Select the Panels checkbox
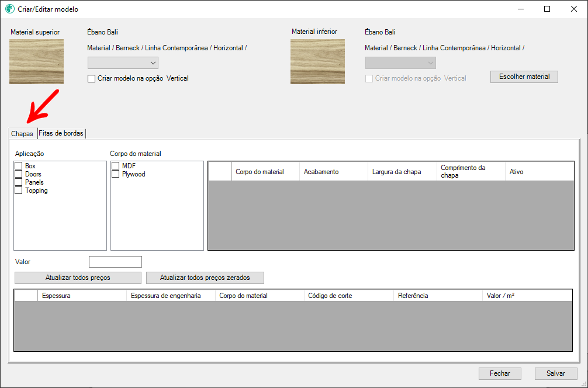Image resolution: width=588 pixels, height=388 pixels. click(x=19, y=182)
